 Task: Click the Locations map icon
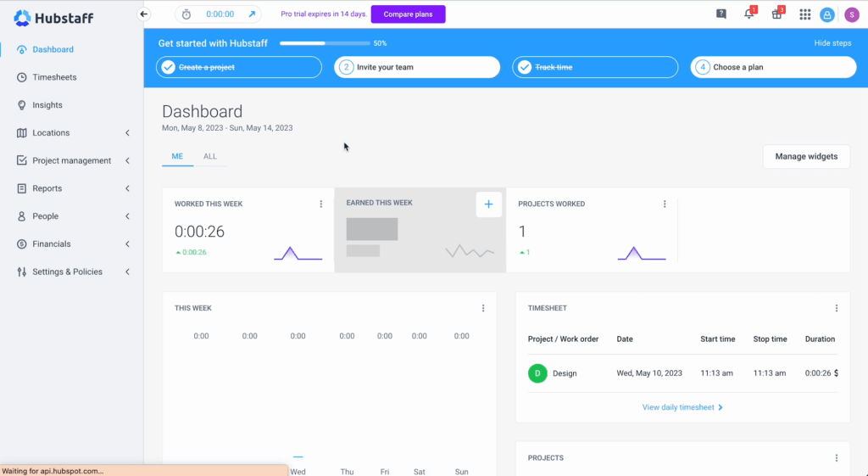click(21, 132)
